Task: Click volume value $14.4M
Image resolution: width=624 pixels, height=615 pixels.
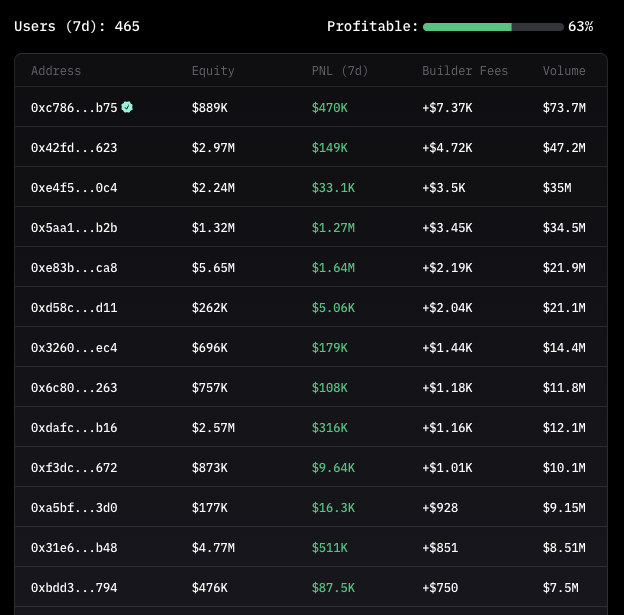Action: [564, 348]
